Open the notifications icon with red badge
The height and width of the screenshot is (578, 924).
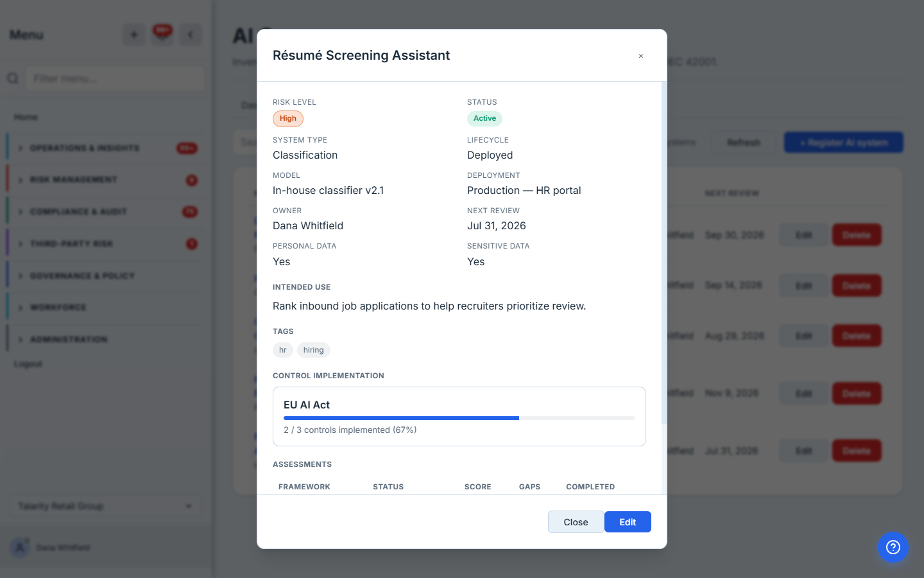point(162,35)
